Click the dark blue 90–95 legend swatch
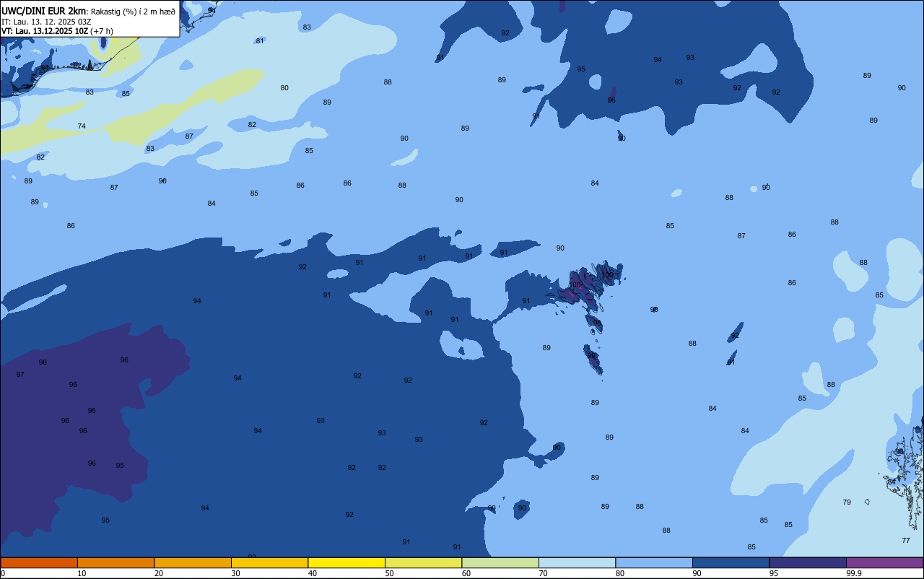The width and height of the screenshot is (924, 579). click(x=731, y=562)
